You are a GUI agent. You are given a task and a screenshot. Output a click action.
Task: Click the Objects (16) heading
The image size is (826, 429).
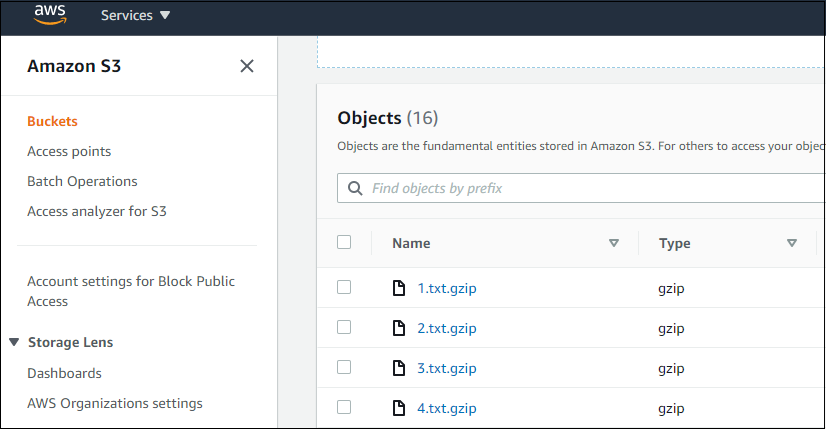coord(388,118)
